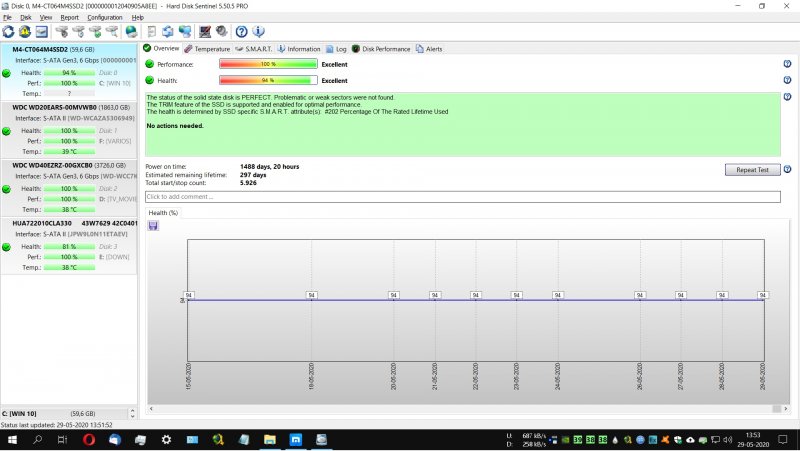
Task: Click HUA722010CLA330 Health 81 % bar
Action: 69,246
